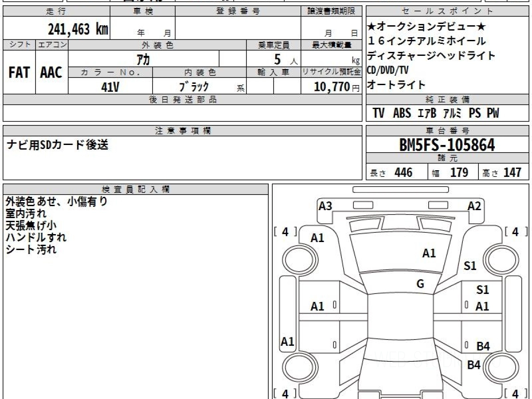
Task: Select the リサイクル預託金 header
Action: coord(332,72)
